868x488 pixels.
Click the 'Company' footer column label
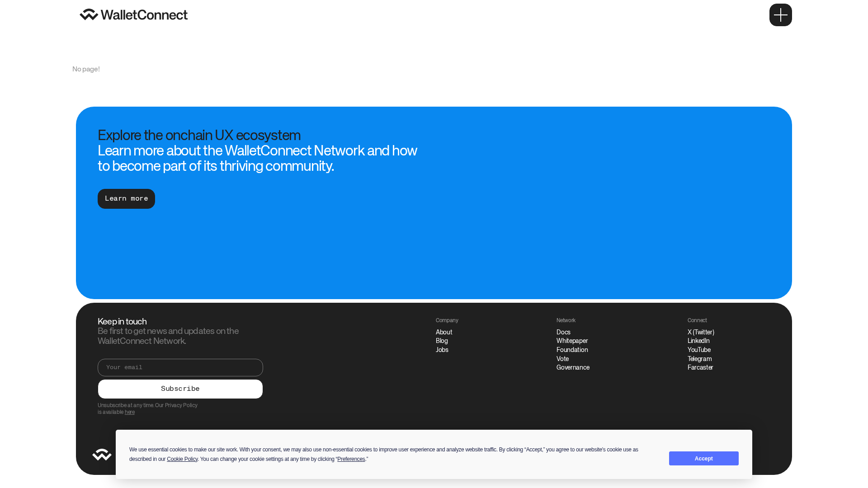[447, 320]
